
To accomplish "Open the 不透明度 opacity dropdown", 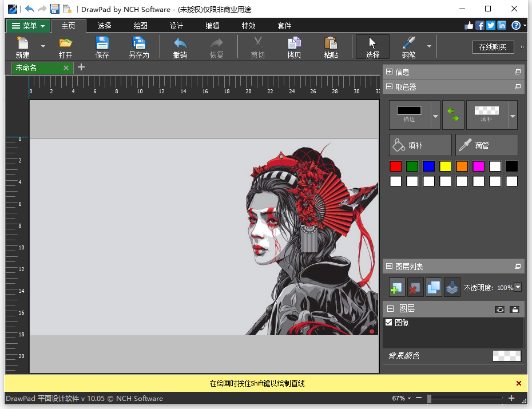I will click(518, 287).
